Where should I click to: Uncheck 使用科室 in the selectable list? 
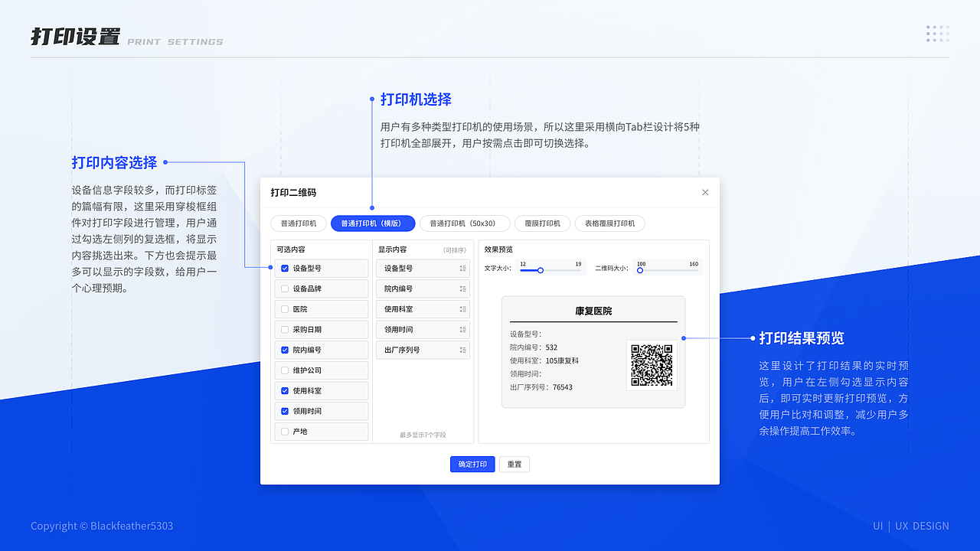click(x=284, y=390)
